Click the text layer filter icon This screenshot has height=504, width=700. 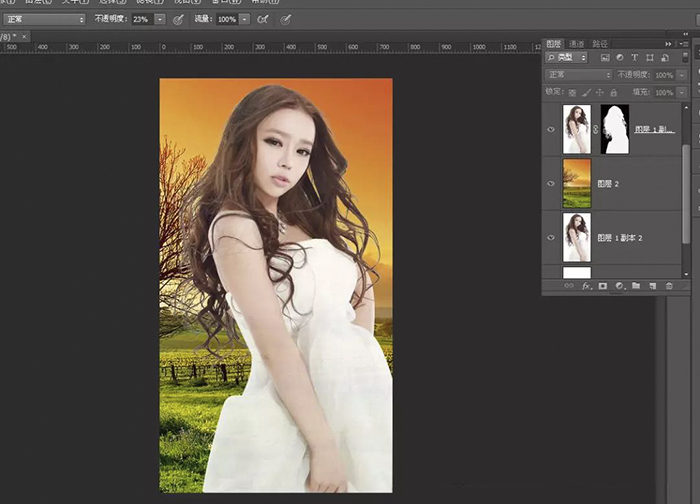635,58
